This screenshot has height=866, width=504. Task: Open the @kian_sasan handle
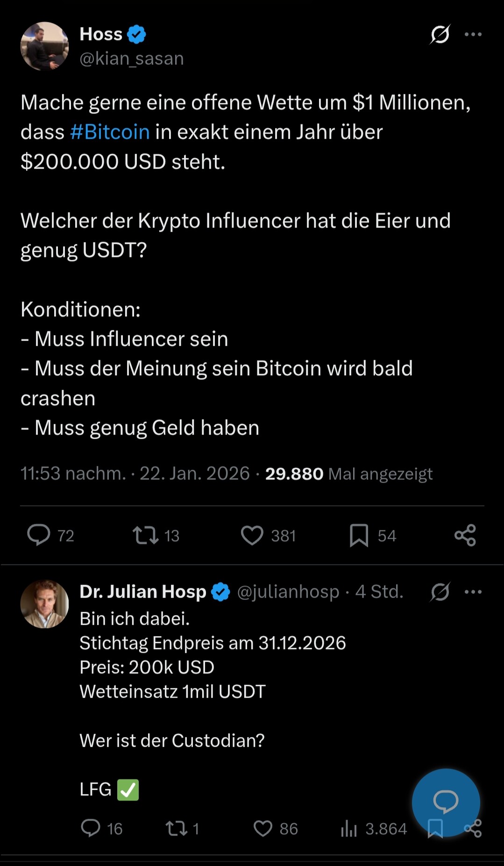[x=132, y=59]
